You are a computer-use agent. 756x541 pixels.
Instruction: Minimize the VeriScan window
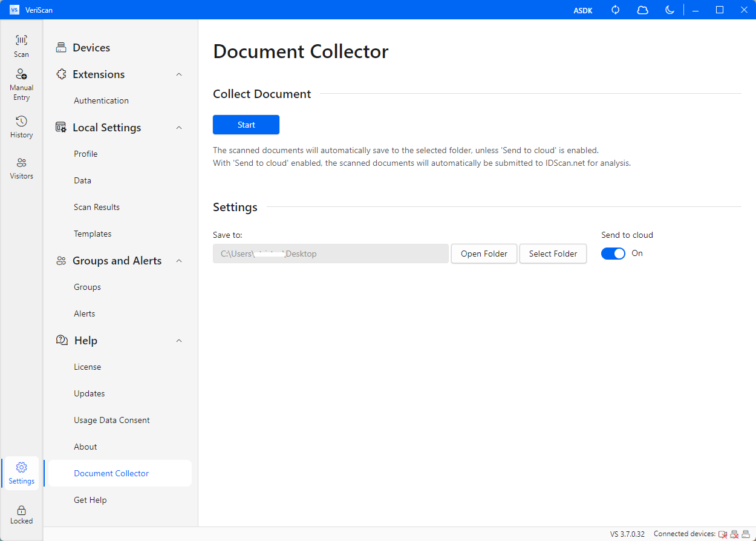pos(696,10)
